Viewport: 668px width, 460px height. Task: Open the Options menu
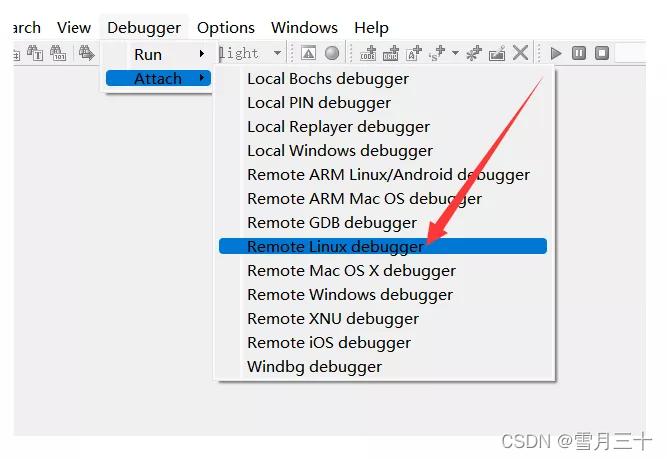pos(226,28)
